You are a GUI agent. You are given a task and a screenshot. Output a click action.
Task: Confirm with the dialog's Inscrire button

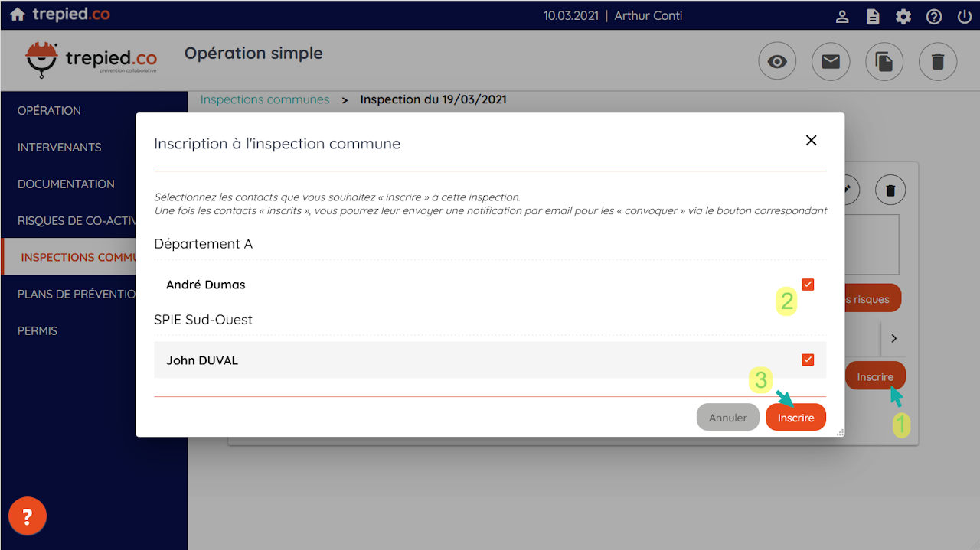point(795,418)
